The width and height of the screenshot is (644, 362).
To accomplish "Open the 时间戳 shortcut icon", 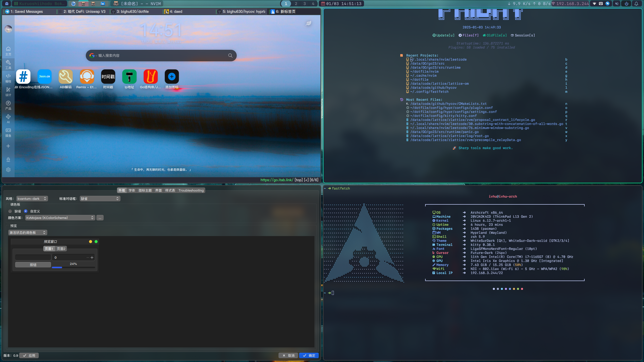I will (108, 77).
